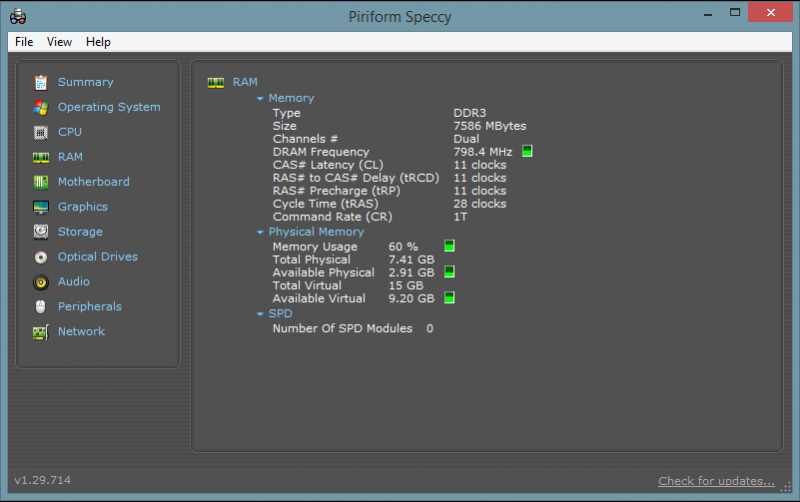Screen dimensions: 800x502
Task: Minimize the Speccy window
Action: 708,14
